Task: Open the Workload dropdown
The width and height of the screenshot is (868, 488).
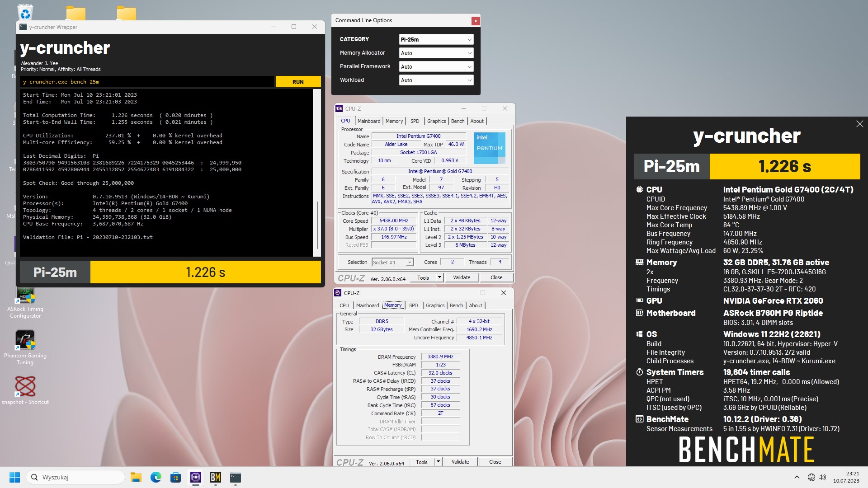Action: (x=436, y=80)
